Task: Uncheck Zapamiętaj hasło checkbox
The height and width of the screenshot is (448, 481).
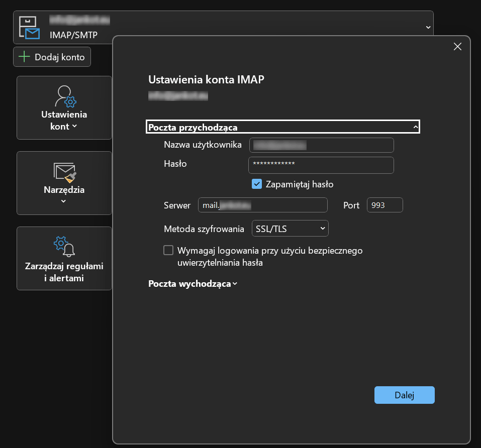Action: tap(257, 184)
